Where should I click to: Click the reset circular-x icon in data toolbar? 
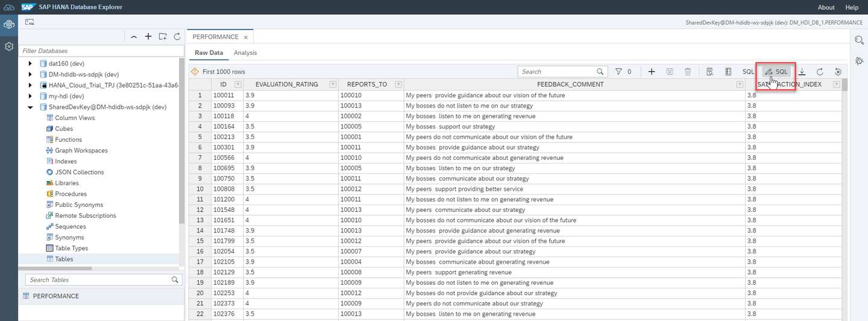coord(838,71)
